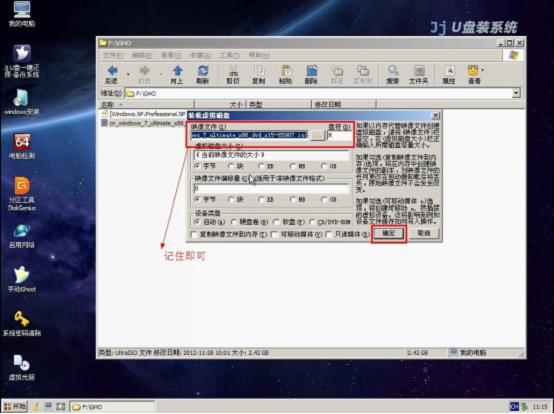Image resolution: width=554 pixels, height=414 pixels.
Task: Click the virtual disk size field
Action: coord(272,155)
